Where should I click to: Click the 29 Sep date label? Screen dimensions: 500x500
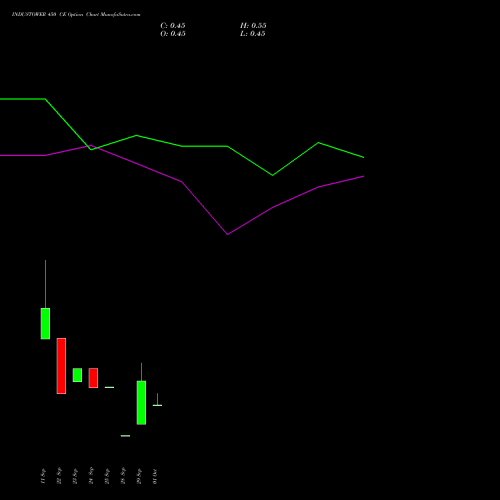[x=139, y=476]
